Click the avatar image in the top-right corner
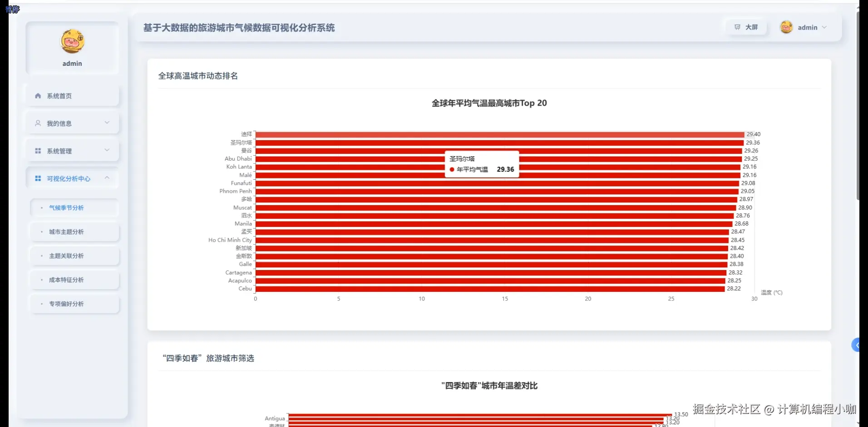Image resolution: width=868 pixels, height=427 pixels. click(786, 27)
